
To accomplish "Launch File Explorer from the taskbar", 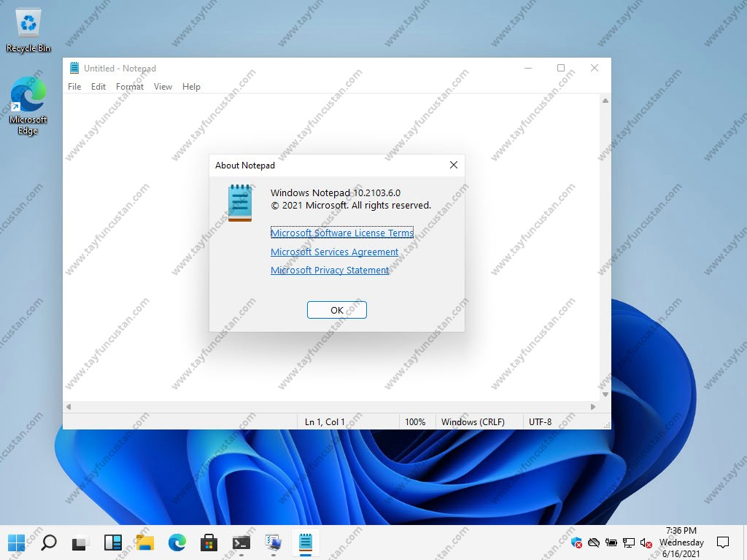I will pyautogui.click(x=145, y=542).
